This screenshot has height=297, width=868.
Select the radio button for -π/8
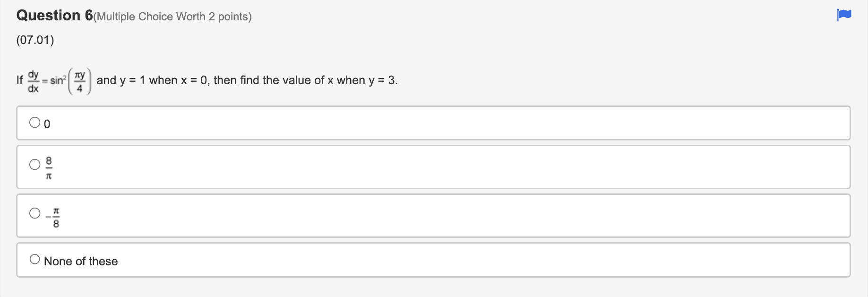[34, 213]
